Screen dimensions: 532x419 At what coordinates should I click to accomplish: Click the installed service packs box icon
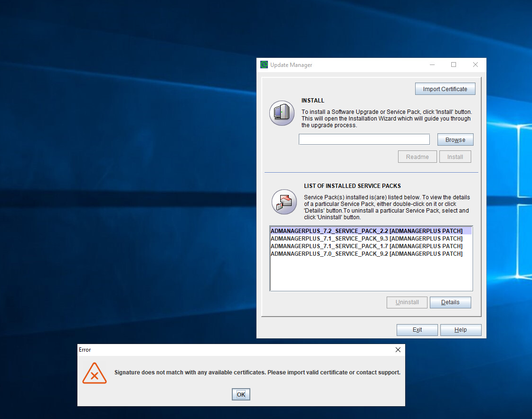click(x=285, y=202)
